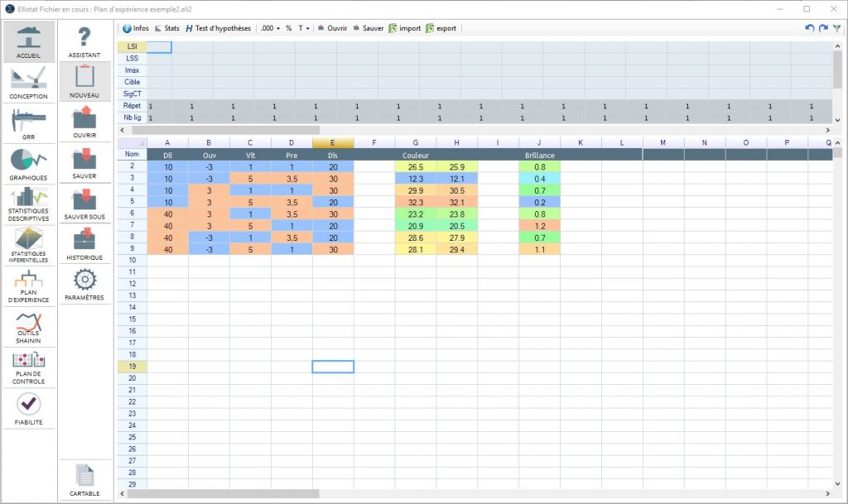Viewport: 848px width, 504px height.
Task: Click the Sauver Sous icon
Action: 84,204
